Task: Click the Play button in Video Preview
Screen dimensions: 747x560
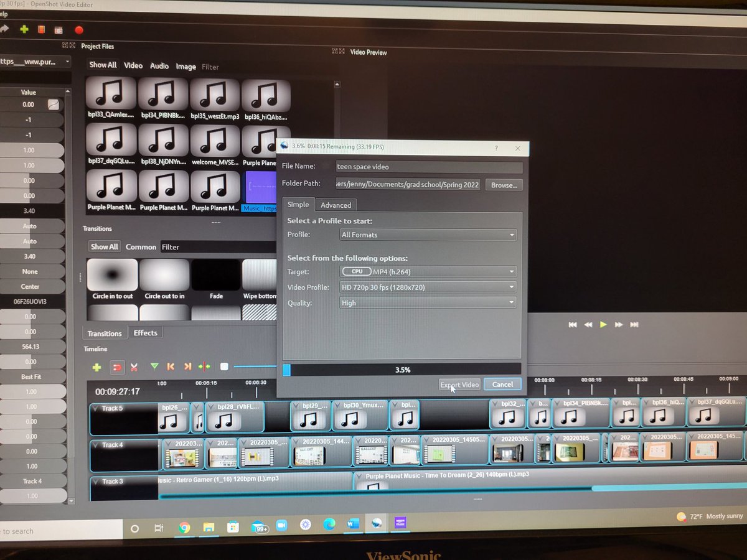Action: tap(603, 324)
